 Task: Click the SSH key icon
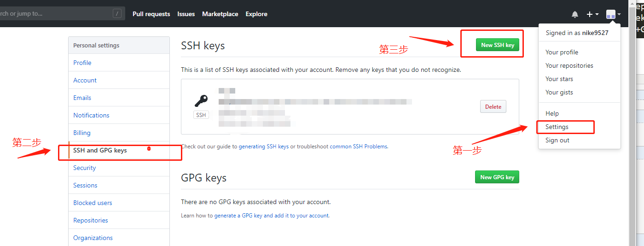tap(201, 100)
